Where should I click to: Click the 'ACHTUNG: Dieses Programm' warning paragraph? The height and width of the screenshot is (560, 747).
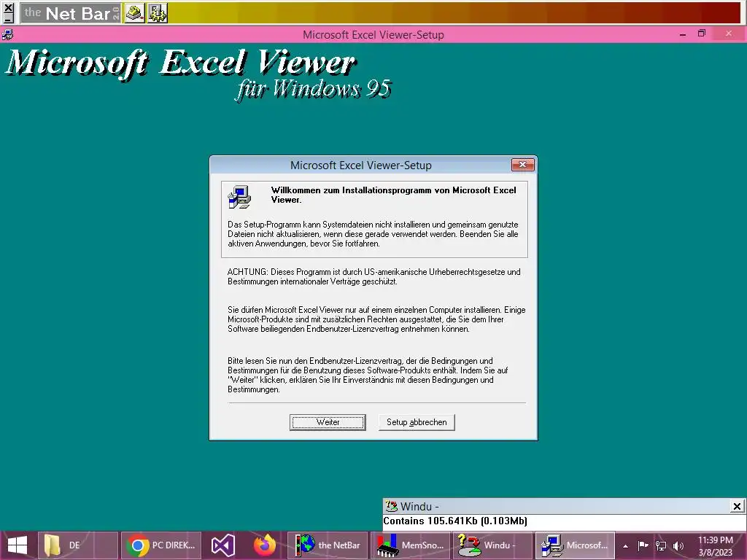pyautogui.click(x=373, y=276)
